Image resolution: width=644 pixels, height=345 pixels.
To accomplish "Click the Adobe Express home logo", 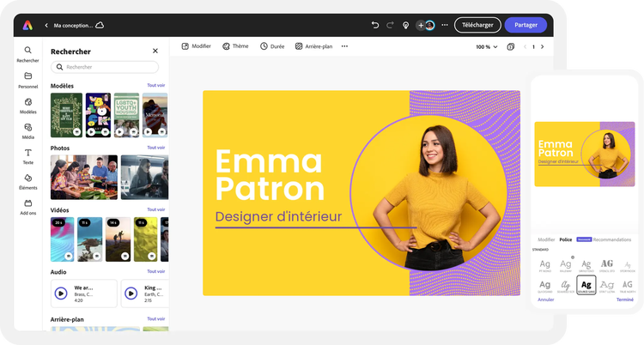I will coord(28,25).
